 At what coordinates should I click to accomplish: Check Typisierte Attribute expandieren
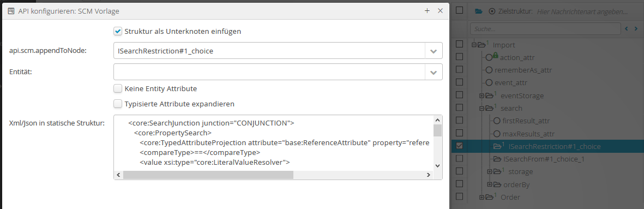point(118,104)
